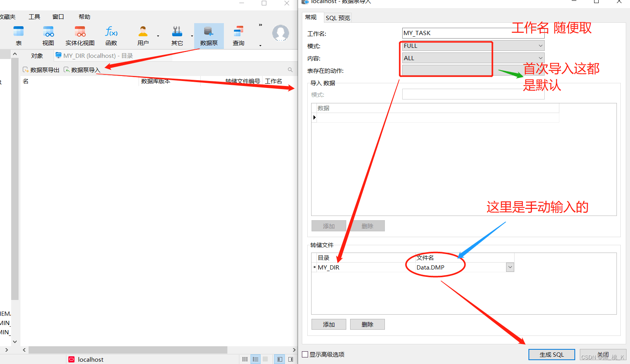The image size is (630, 364).
Task: Click the 生成 SQL button
Action: tap(552, 355)
